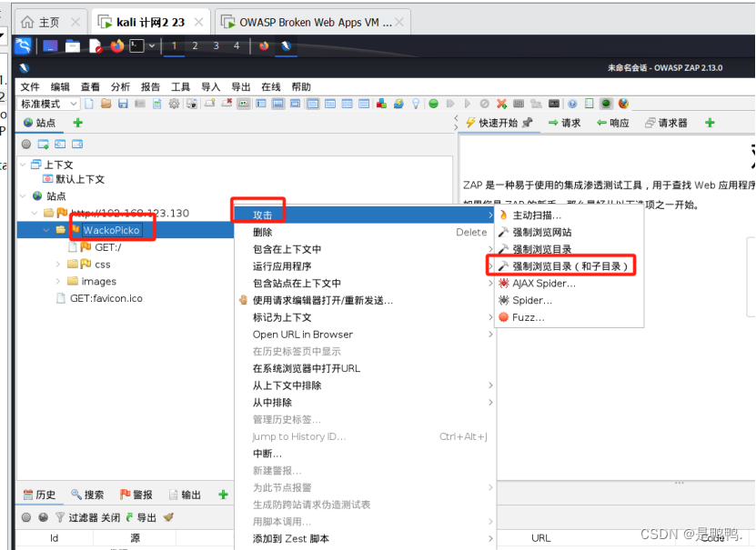Switch to the 响应 tab
Image resolution: width=756 pixels, height=550 pixels.
[x=613, y=123]
